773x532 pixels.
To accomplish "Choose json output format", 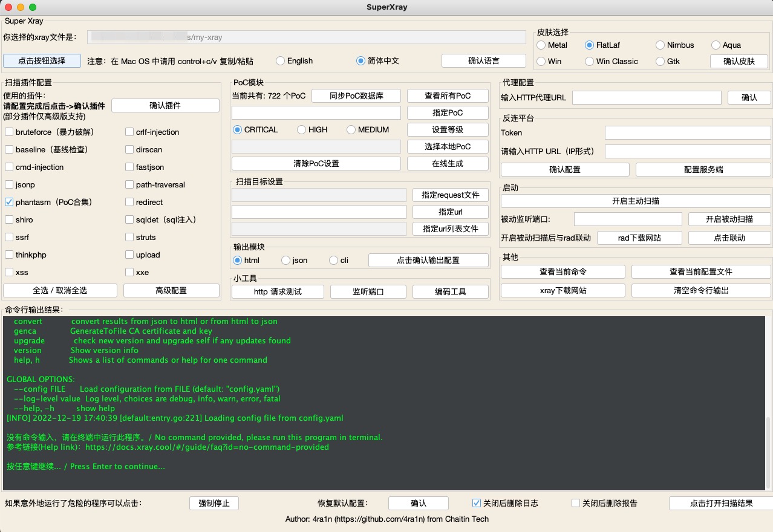I will [x=285, y=260].
